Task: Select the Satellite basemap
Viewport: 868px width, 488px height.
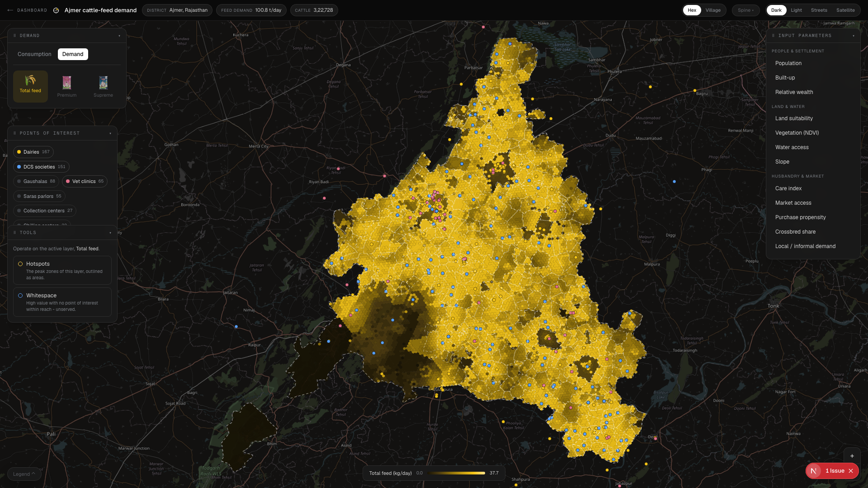Action: coord(845,10)
